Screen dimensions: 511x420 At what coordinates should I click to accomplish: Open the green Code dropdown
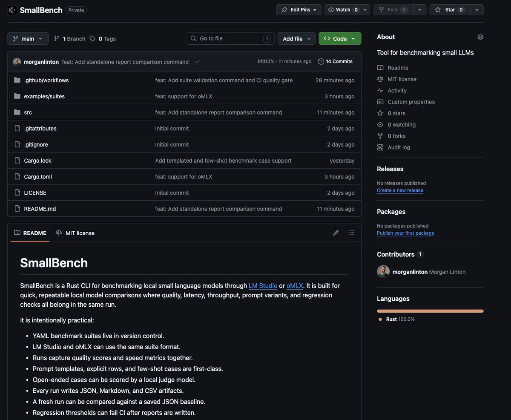point(340,38)
